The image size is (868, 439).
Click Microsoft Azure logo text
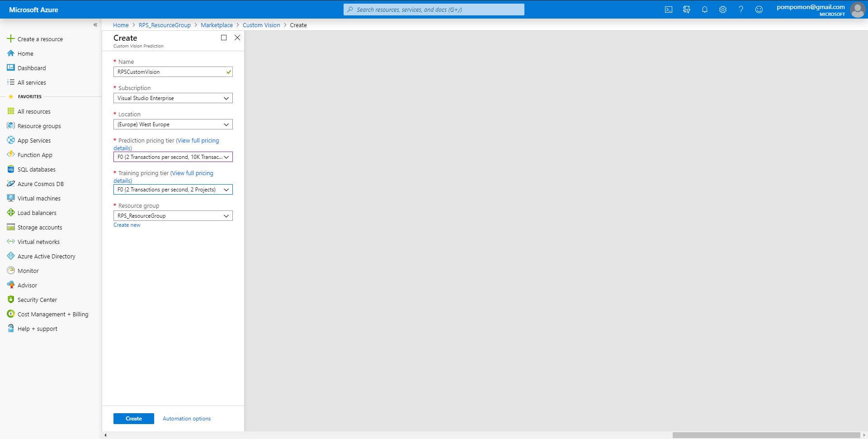[x=33, y=10]
